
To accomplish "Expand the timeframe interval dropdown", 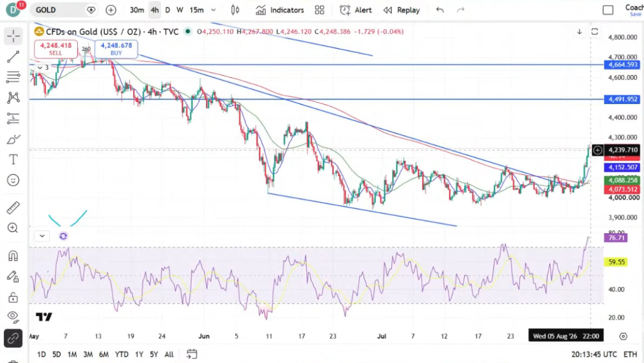I will click(x=213, y=10).
